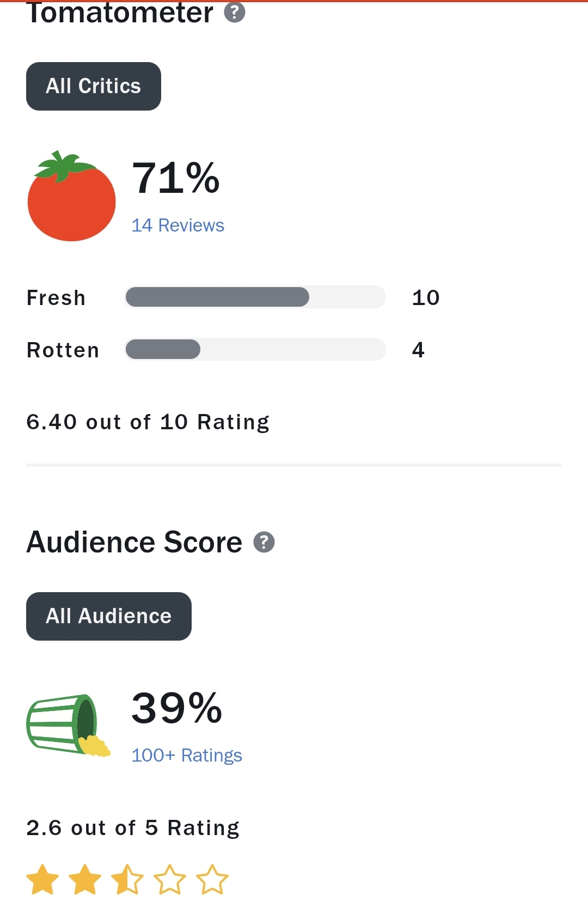Click the Tomatometer help question mark icon

click(x=235, y=12)
